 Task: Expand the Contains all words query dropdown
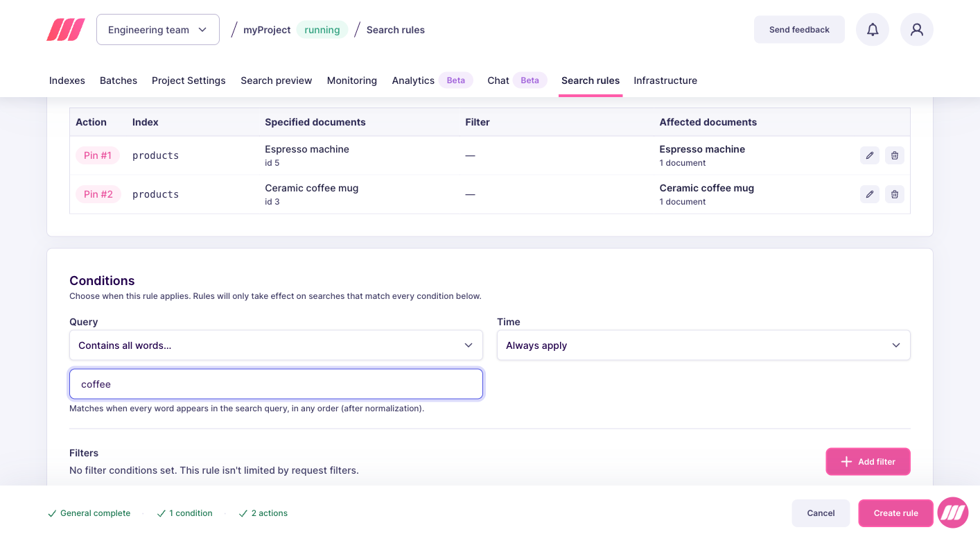[x=276, y=345]
